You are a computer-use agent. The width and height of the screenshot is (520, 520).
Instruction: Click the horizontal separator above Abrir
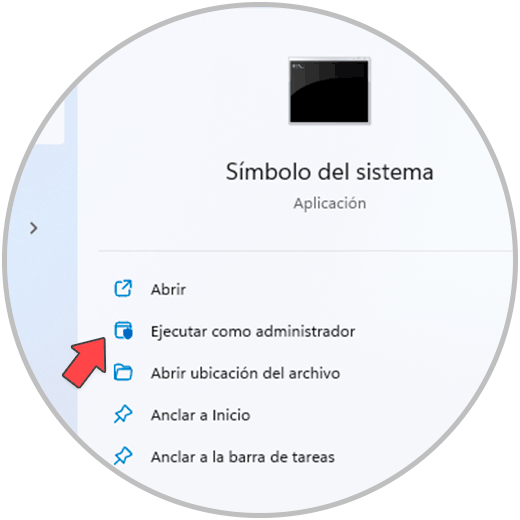305,250
